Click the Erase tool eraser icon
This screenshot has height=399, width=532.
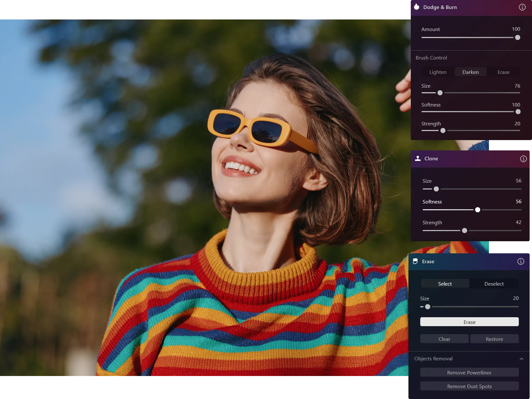(415, 261)
